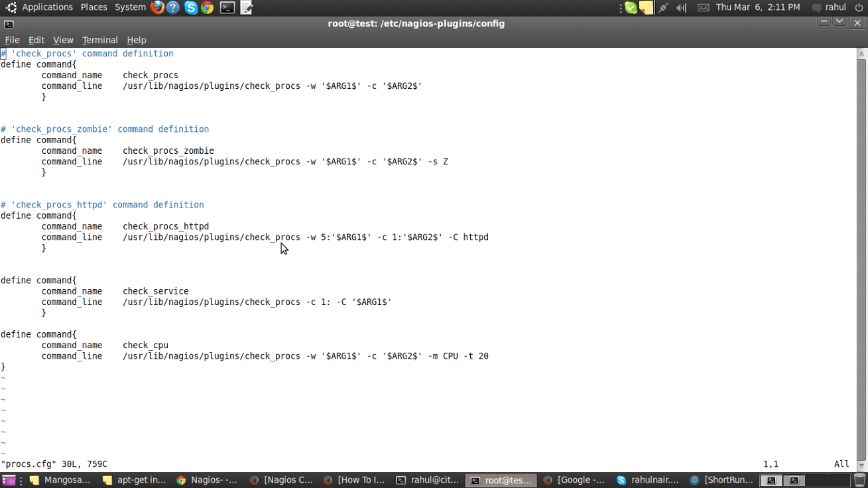Click the command_line with -c 1: -C '$ARG1$'
The image size is (868, 488).
(217, 302)
